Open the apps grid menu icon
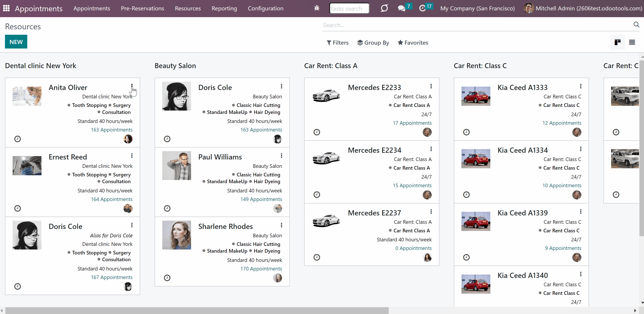This screenshot has width=644, height=314. [6, 8]
